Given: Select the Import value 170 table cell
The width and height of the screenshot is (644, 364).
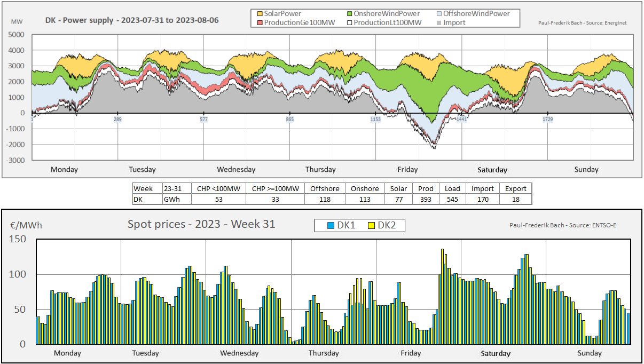Looking at the screenshot, I should coord(482,199).
